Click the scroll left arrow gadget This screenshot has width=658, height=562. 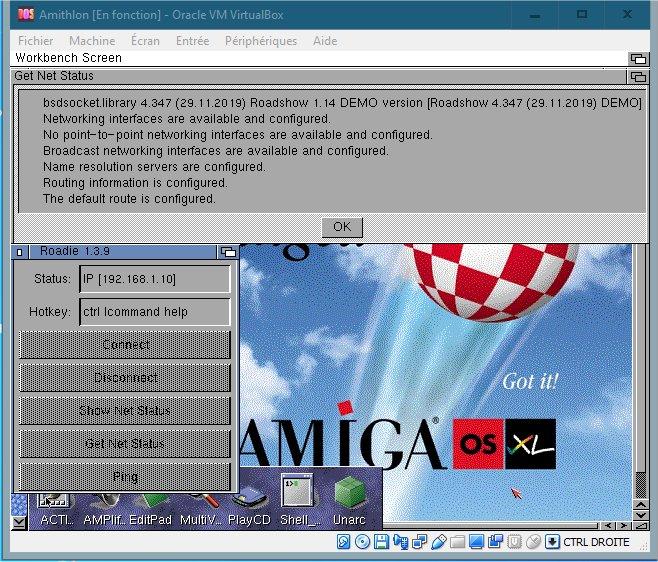(x=608, y=525)
